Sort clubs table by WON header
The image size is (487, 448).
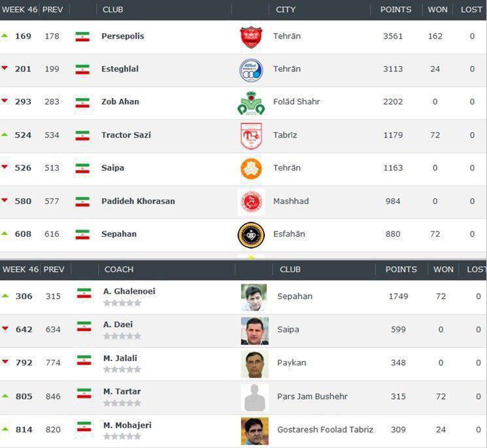tap(437, 10)
